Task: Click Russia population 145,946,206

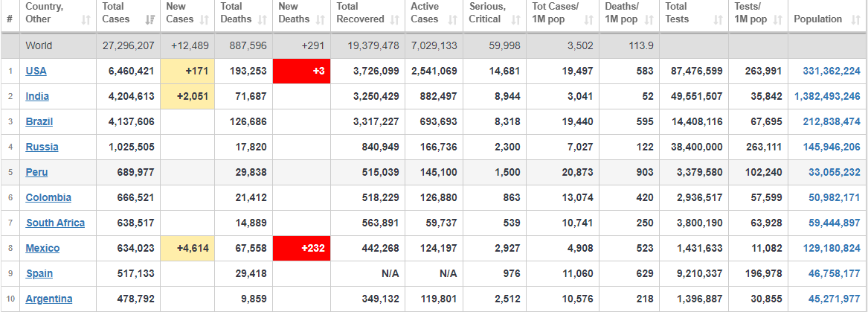Action: (832, 147)
